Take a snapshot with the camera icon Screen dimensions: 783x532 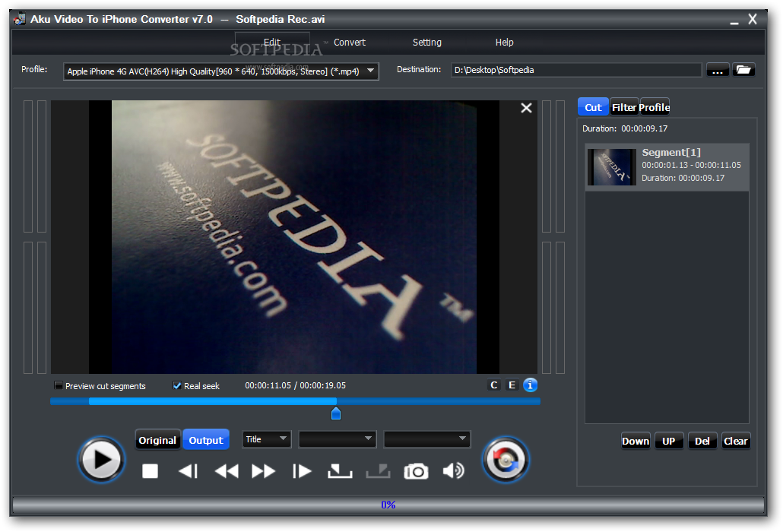416,471
